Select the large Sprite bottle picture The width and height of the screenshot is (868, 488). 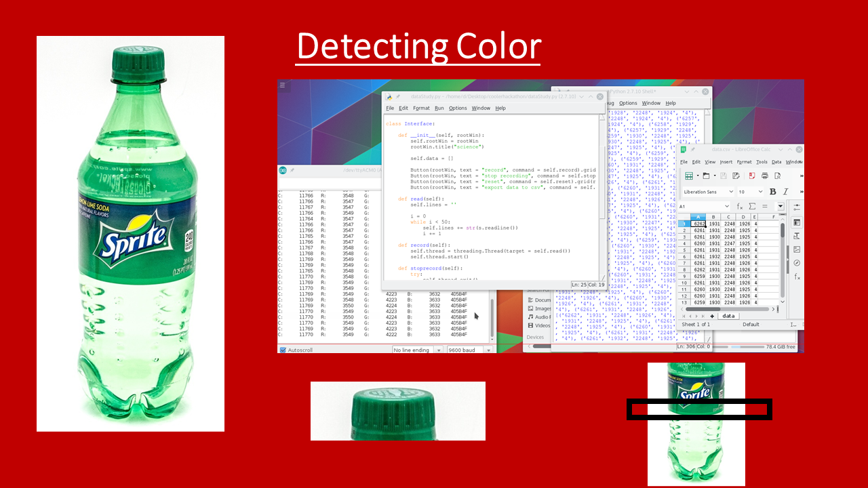(x=130, y=234)
